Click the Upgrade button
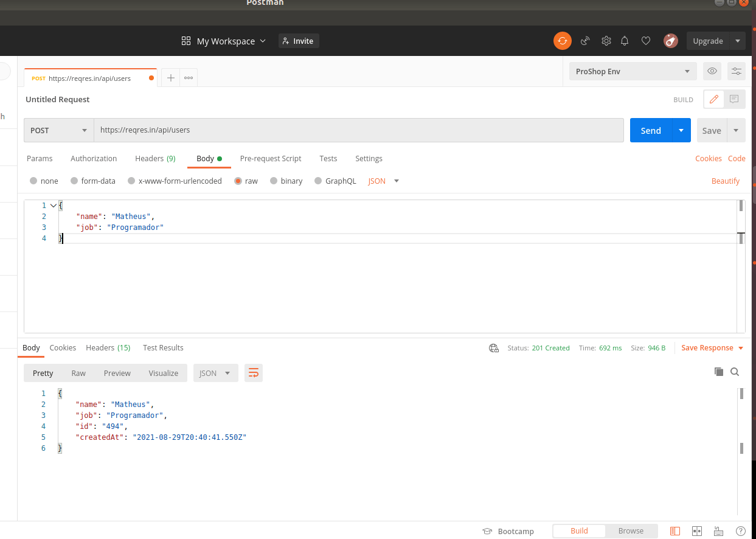The width and height of the screenshot is (756, 539). click(x=708, y=41)
